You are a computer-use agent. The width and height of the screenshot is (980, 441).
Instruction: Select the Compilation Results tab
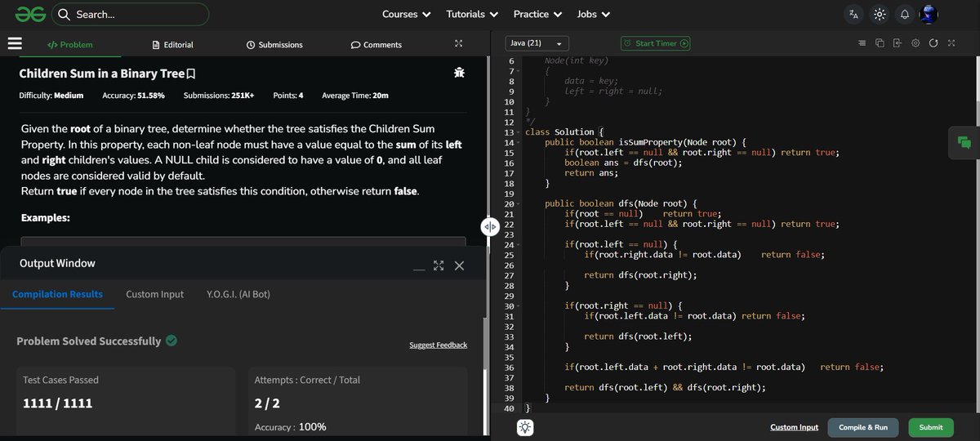point(58,294)
